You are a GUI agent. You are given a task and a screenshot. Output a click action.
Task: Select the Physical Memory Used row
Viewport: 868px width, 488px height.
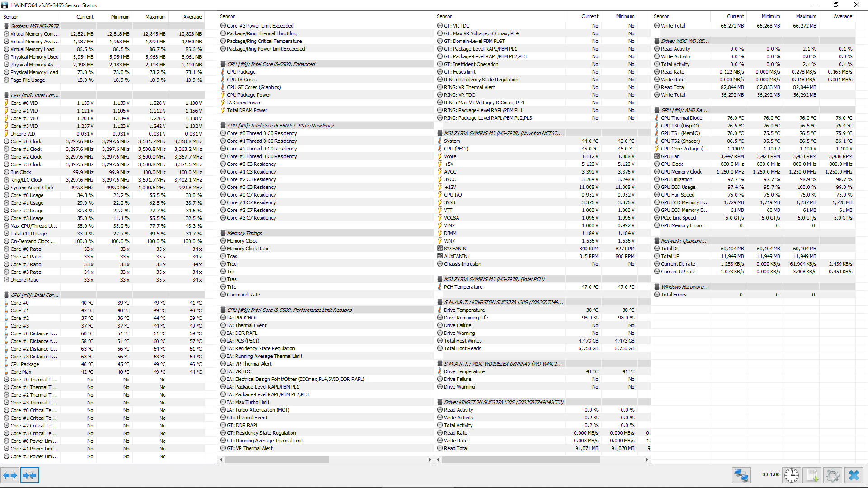[x=104, y=57]
